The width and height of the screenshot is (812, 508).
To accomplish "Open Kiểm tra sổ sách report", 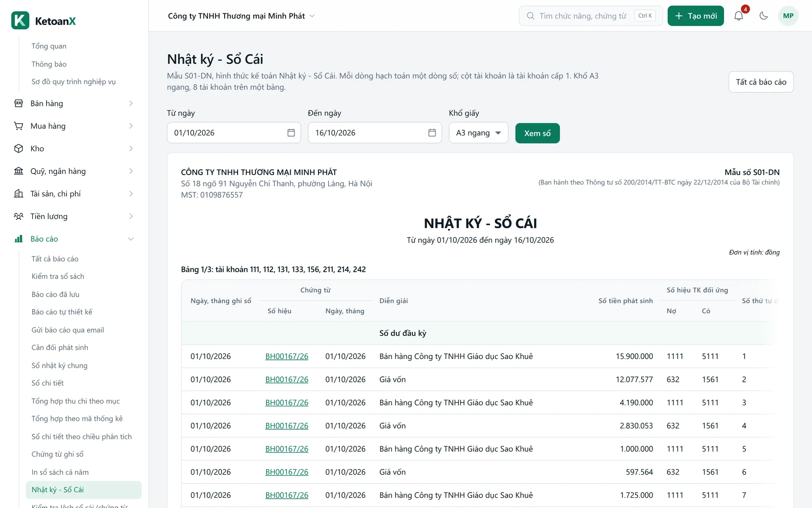I will coord(58,276).
